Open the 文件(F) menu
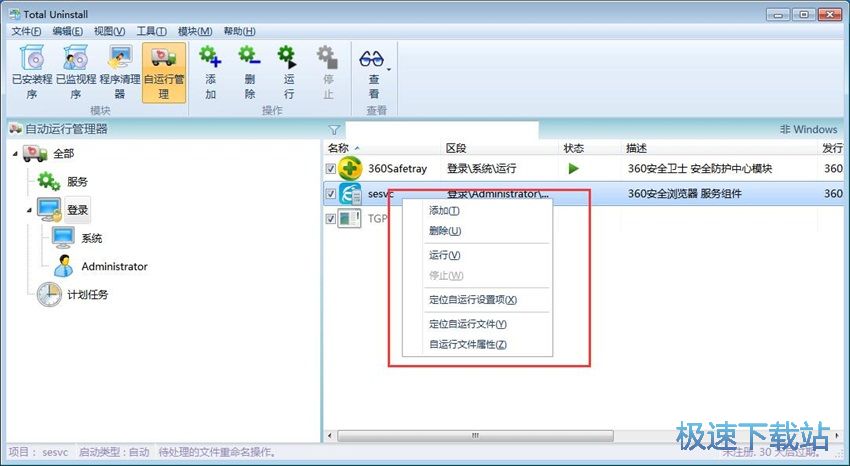850x466 pixels. [27, 31]
